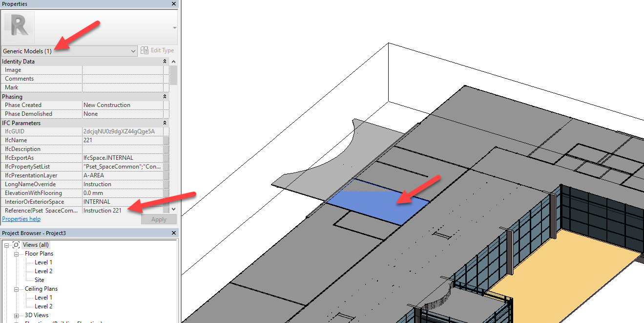Viewport: 644px width, 323px height.
Task: Click the IfcName value field showing 221
Action: point(122,140)
